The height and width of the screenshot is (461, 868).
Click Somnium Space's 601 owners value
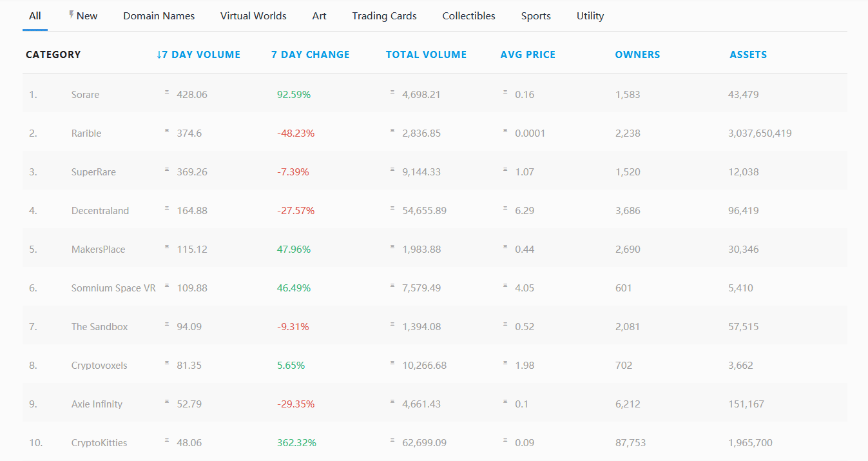[624, 288]
